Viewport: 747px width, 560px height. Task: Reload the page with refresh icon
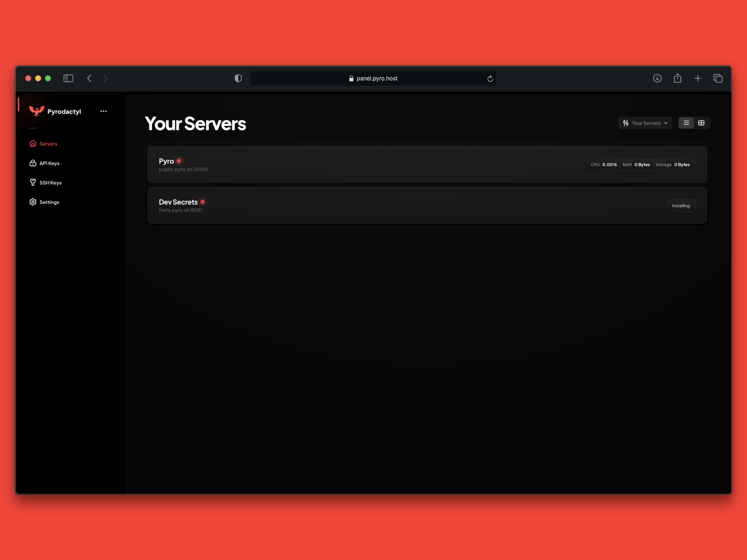490,79
